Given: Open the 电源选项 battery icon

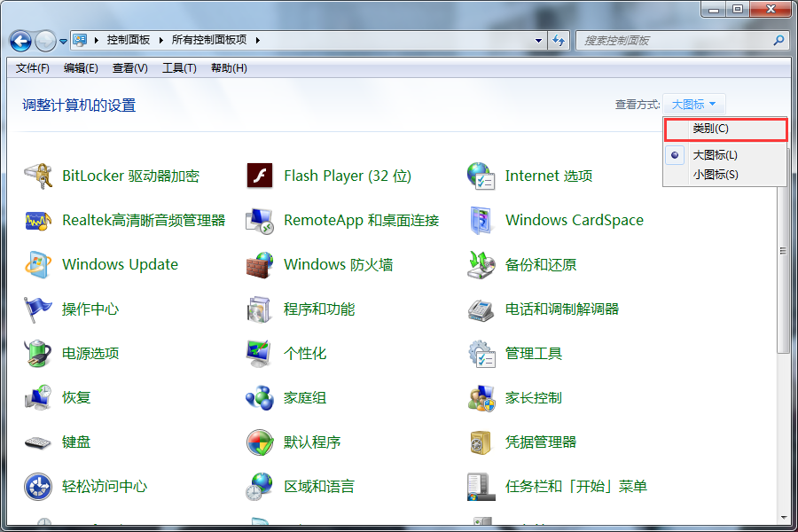Looking at the screenshot, I should tap(38, 353).
